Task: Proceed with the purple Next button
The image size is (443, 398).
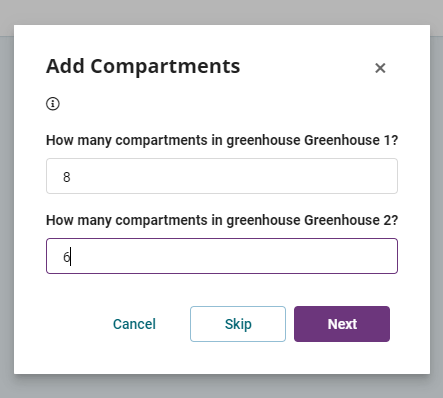Action: [342, 324]
